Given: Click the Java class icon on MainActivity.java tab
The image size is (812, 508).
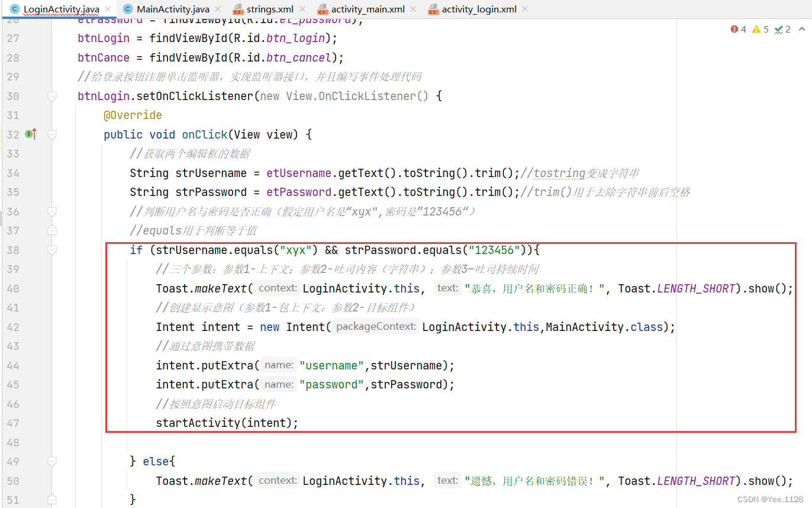Looking at the screenshot, I should pyautogui.click(x=127, y=9).
